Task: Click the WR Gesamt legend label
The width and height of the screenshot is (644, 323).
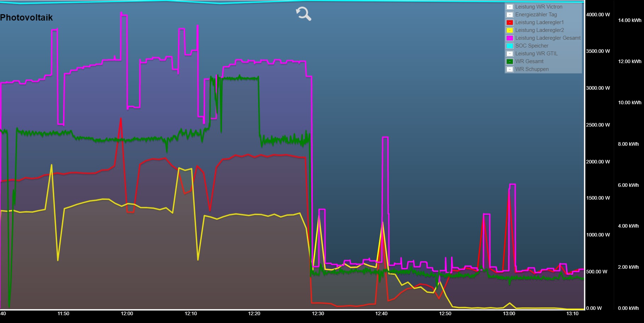Action: point(529,61)
